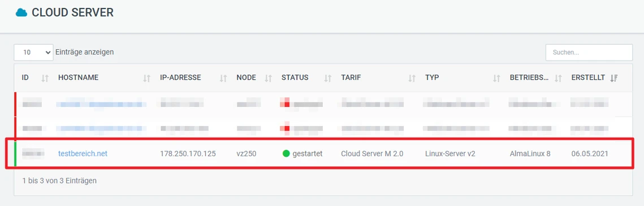Screen dimensions: 644x206
Task: Click the ERSTELLT descending sort icon
Action: pos(614,78)
